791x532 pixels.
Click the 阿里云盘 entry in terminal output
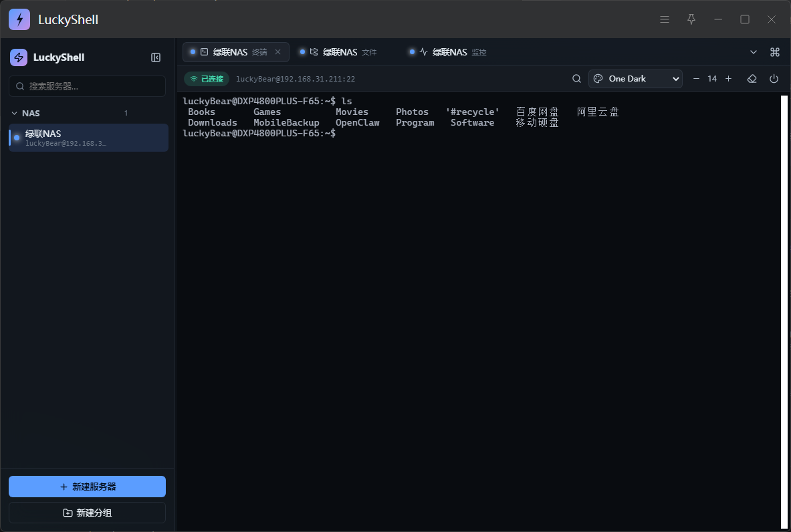pos(598,112)
